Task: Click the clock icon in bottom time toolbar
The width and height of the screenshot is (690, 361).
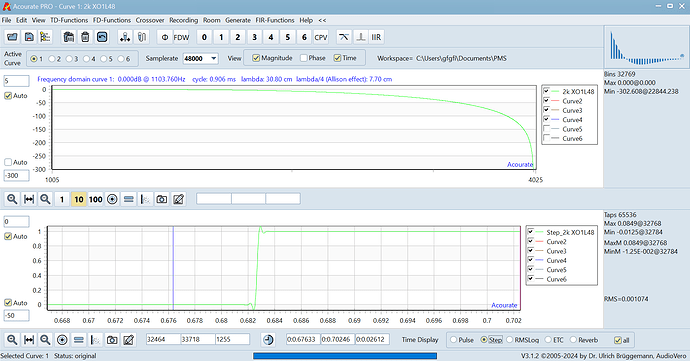Action: pyautogui.click(x=268, y=340)
